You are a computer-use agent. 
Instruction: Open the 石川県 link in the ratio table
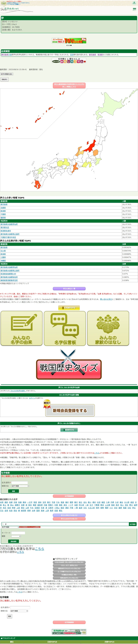3,251
